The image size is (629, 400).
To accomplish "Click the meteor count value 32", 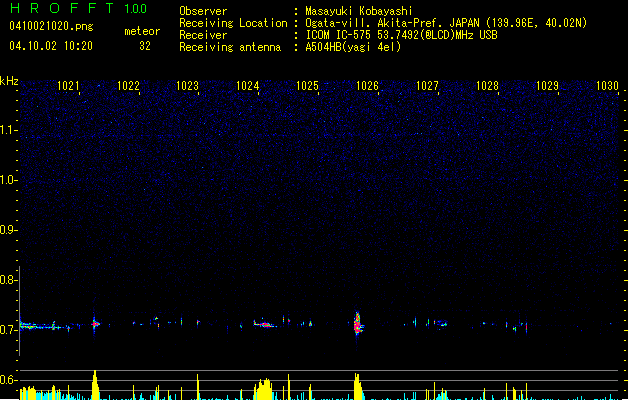I will click(145, 46).
